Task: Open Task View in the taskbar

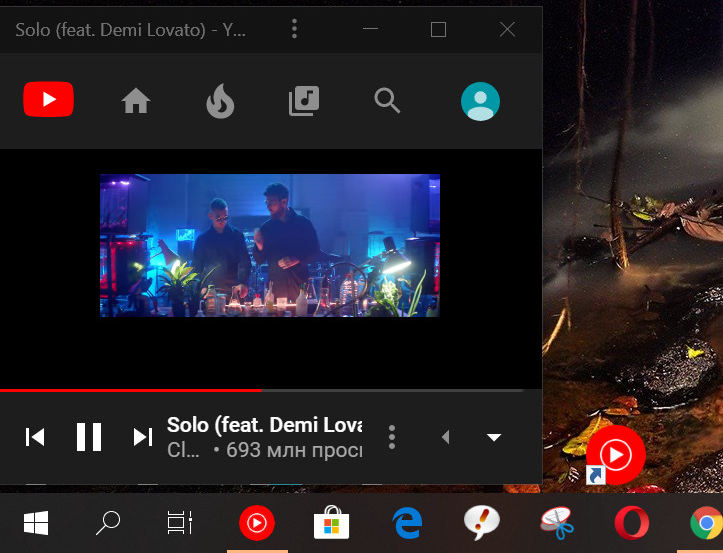Action: tap(179, 523)
